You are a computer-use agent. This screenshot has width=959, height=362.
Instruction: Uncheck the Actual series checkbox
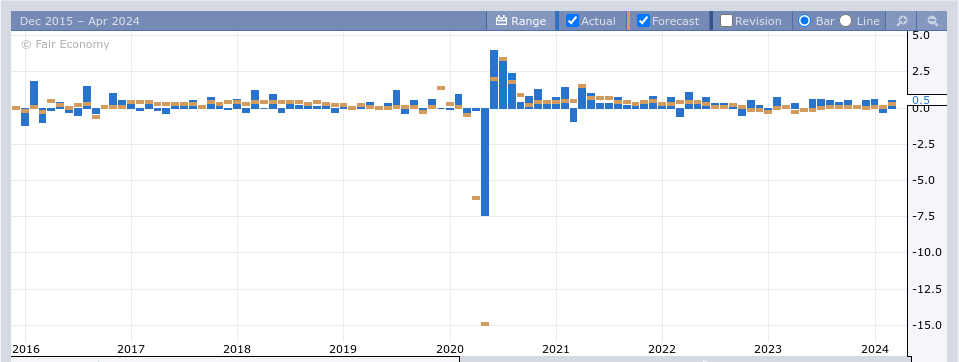tap(572, 21)
